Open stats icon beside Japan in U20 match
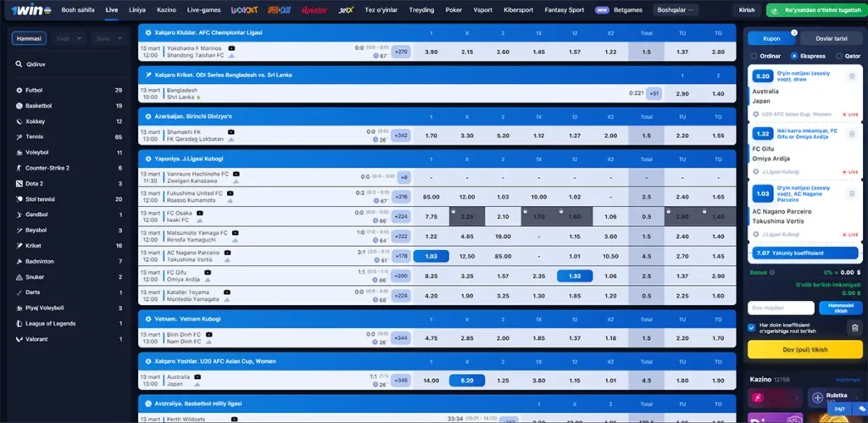This screenshot has width=868, height=423. click(x=197, y=384)
